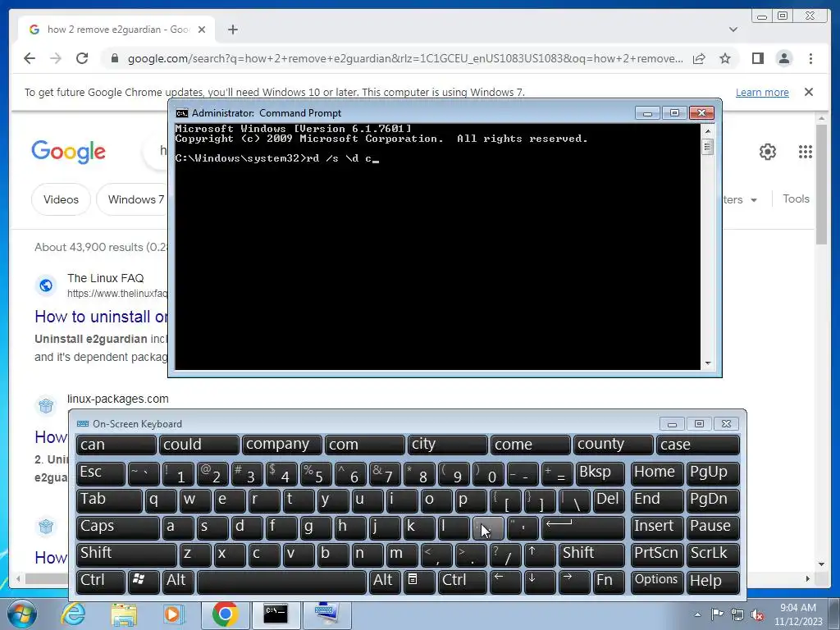Screen dimensions: 840x630
Task: Pick the 'county' word suggestion
Action: click(613, 445)
